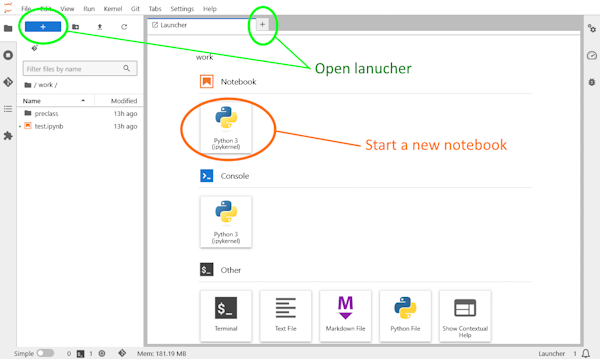Click Show Contextual Help card
The image size is (600, 360).
465,316
